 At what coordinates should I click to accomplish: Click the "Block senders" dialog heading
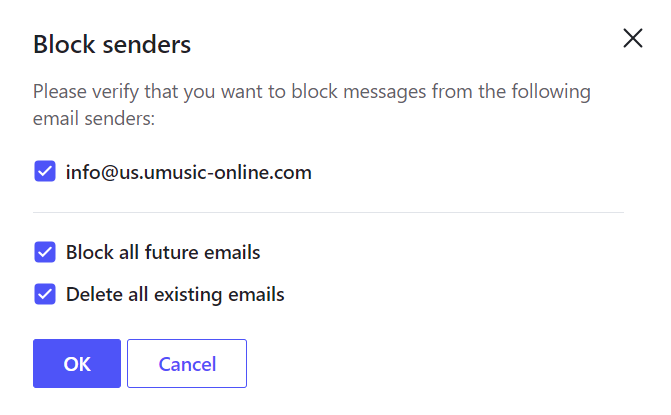point(112,44)
